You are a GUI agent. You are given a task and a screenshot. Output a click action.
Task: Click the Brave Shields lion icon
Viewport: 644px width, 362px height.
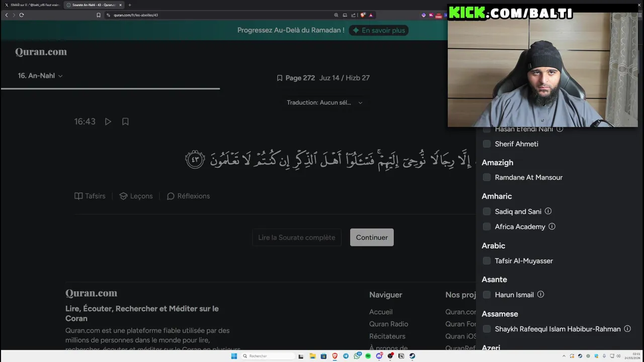point(363,15)
